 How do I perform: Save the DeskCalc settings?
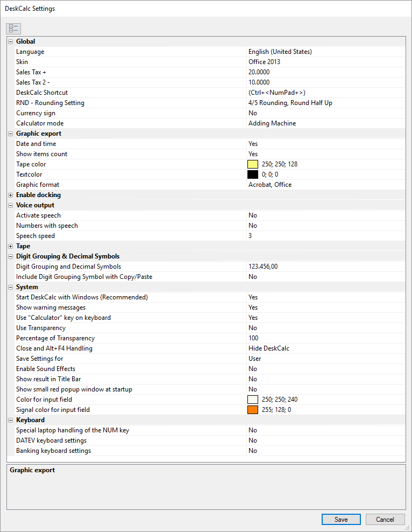click(341, 520)
